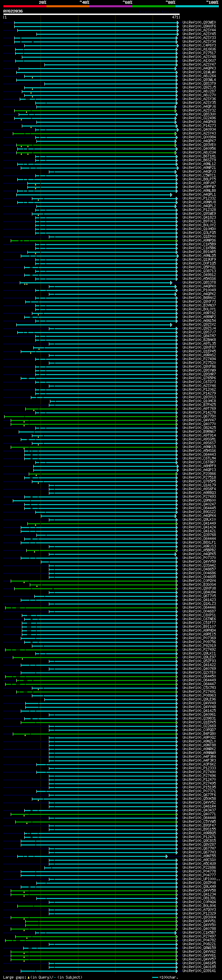Screen dimensions: 222x980
Task: Select label UniRef100_P22686
Action: [199, 868]
